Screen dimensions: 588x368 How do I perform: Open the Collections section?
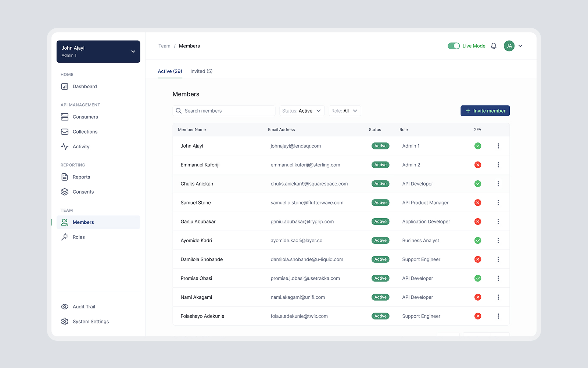click(85, 131)
